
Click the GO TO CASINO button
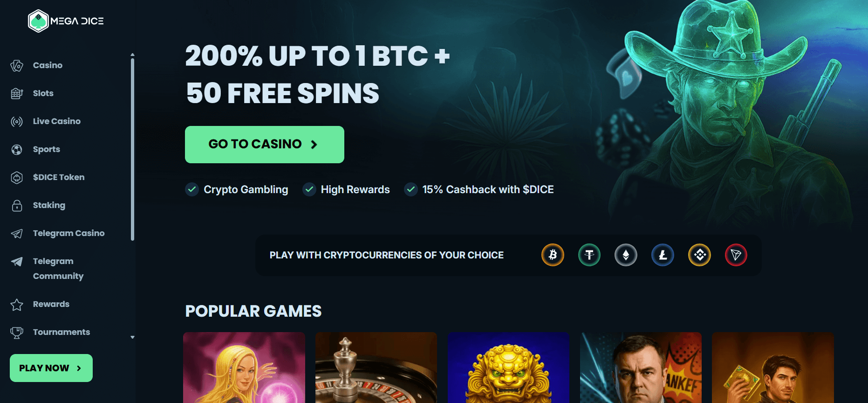point(265,145)
